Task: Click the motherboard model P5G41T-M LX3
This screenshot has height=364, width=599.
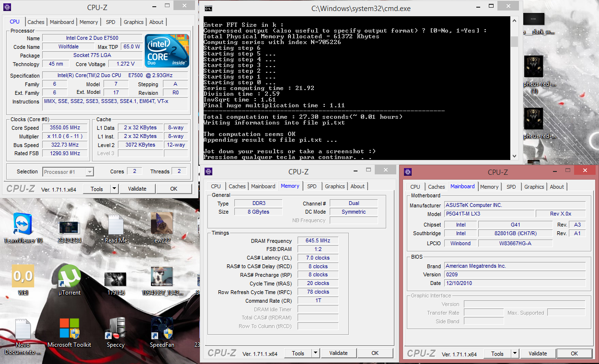Action: coord(489,214)
